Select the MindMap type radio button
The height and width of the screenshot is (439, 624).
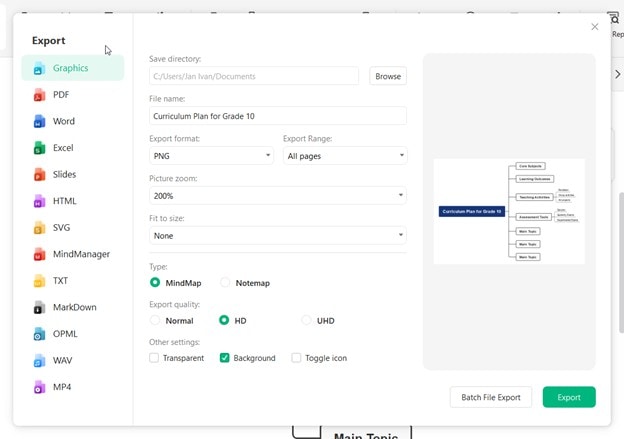pos(155,283)
